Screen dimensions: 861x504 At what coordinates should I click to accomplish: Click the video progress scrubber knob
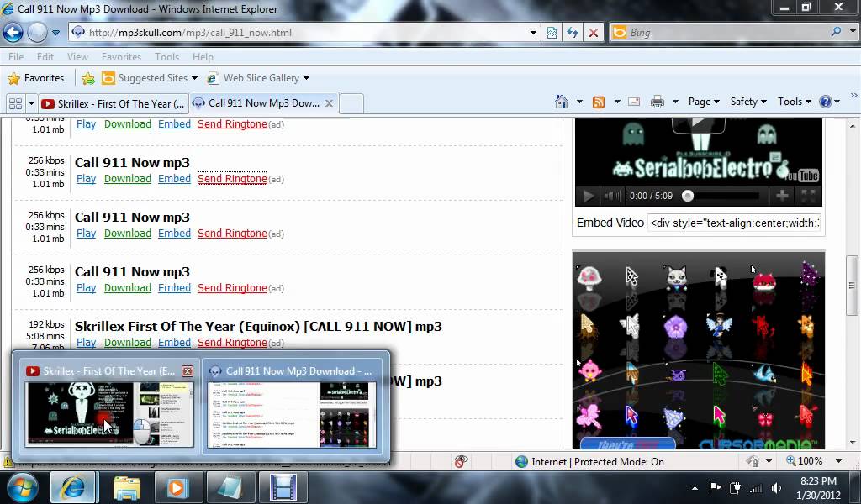click(x=688, y=196)
